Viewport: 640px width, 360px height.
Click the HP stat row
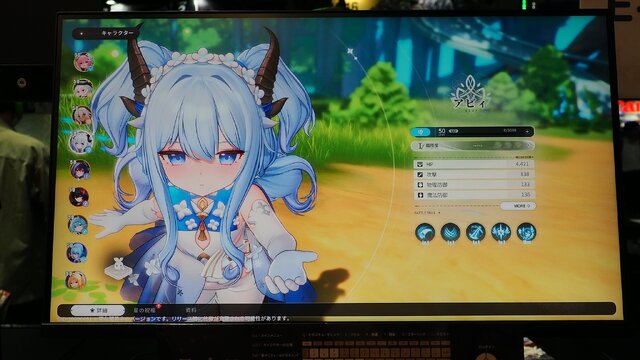coord(473,164)
